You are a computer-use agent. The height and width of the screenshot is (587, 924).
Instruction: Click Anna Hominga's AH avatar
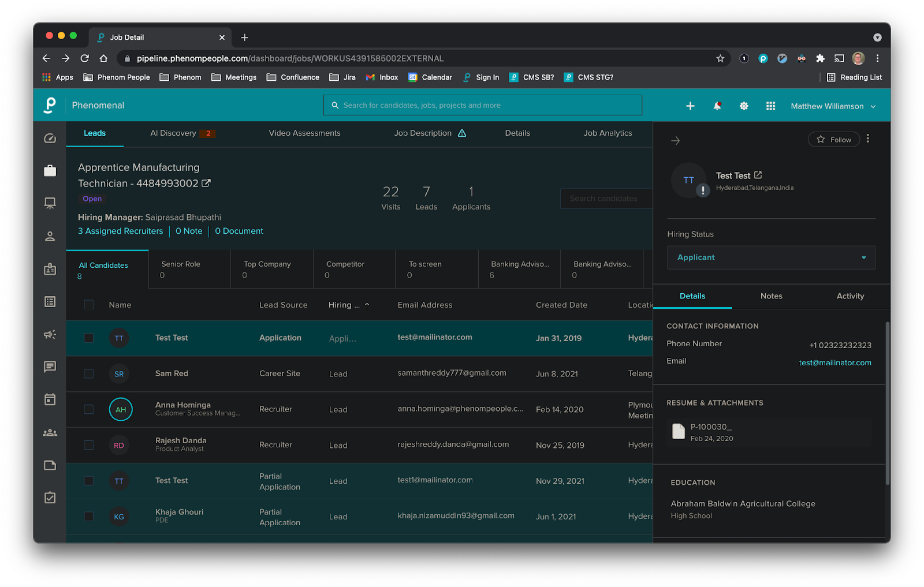pos(121,409)
